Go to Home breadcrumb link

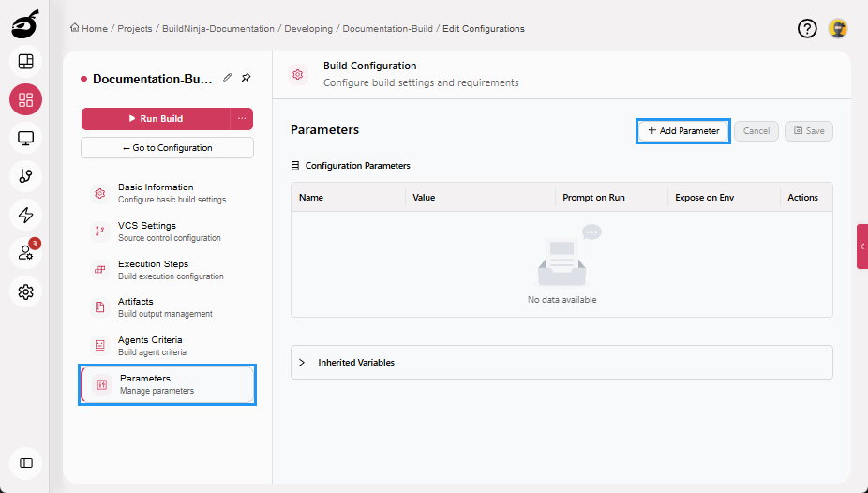click(x=95, y=29)
